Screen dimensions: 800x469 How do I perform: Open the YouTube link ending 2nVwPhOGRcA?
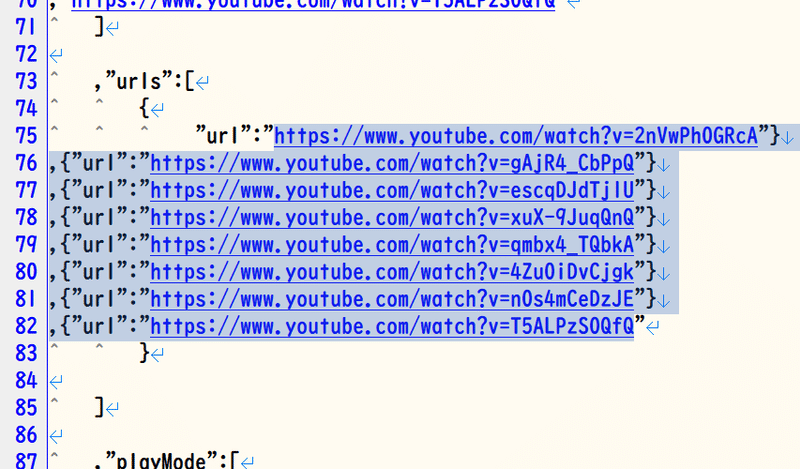tap(516, 136)
